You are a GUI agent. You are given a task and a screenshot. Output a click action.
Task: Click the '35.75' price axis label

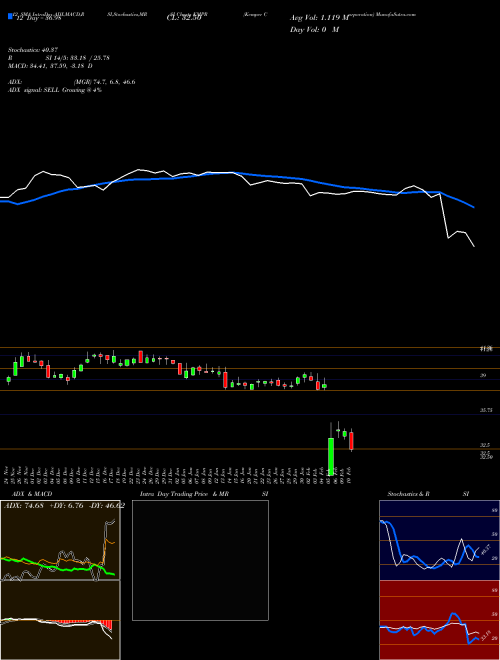486,410
